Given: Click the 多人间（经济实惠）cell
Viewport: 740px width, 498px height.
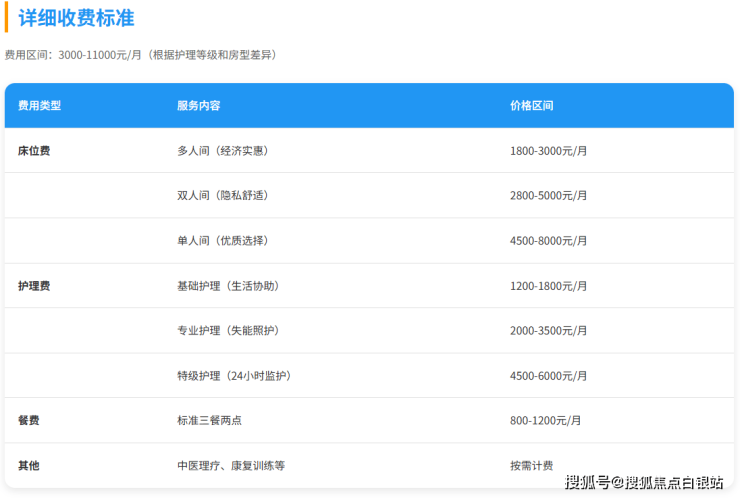Looking at the screenshot, I should [222, 151].
